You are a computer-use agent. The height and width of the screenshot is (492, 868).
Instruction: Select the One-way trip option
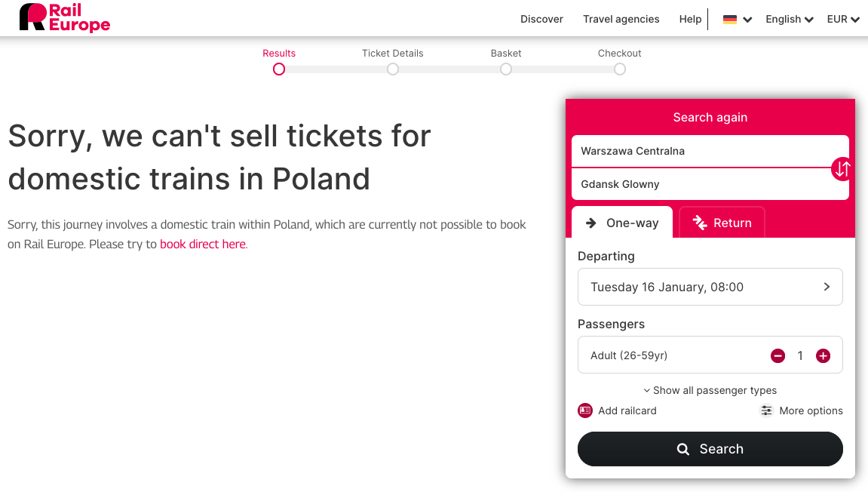[622, 223]
